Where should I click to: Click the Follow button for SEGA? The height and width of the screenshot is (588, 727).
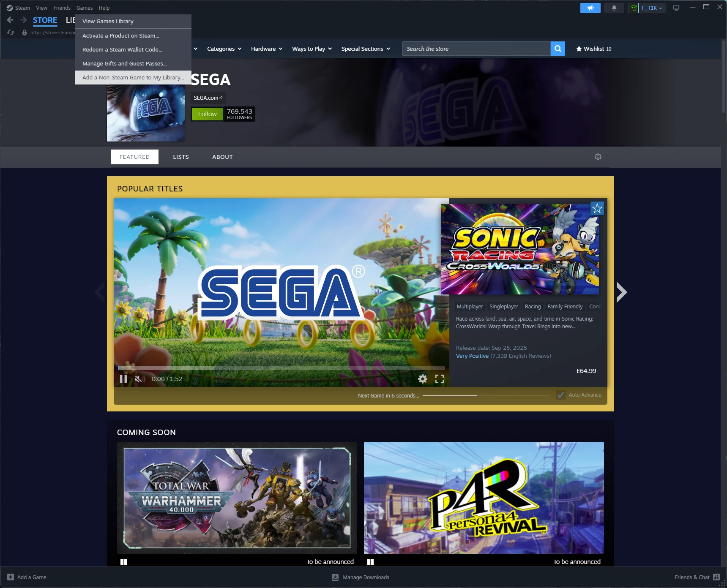tap(207, 114)
